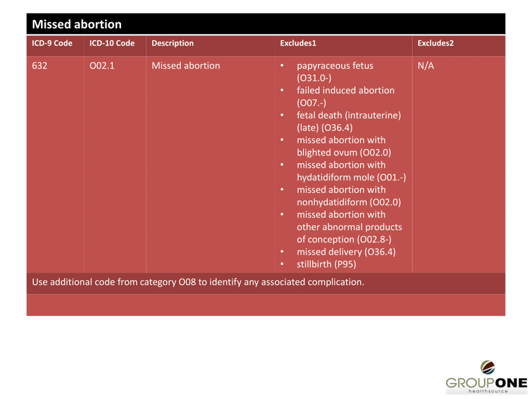Select the ICD-9 code value '632'

pyautogui.click(x=39, y=66)
